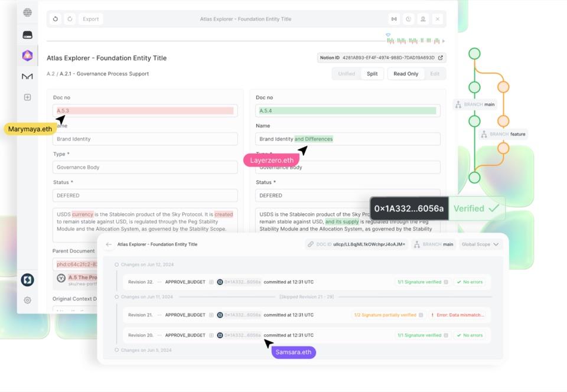Click the add plus icon in sidebar

[28, 97]
